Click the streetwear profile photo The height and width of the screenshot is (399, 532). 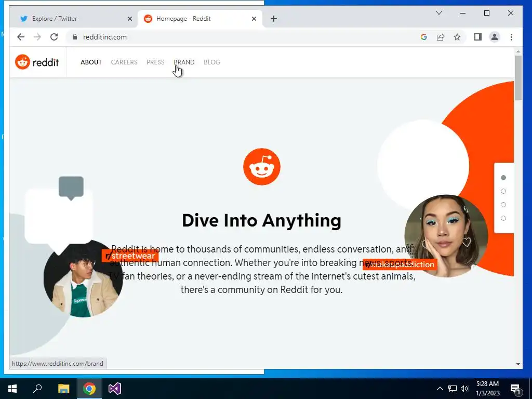click(83, 279)
